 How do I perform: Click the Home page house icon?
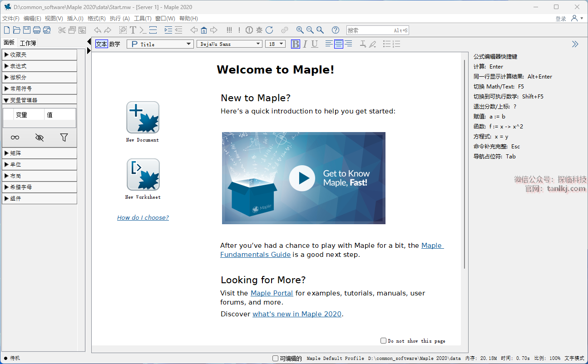pos(204,30)
